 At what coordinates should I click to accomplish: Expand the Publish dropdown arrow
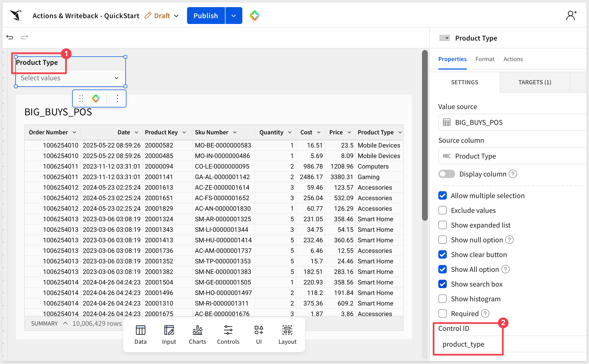234,16
